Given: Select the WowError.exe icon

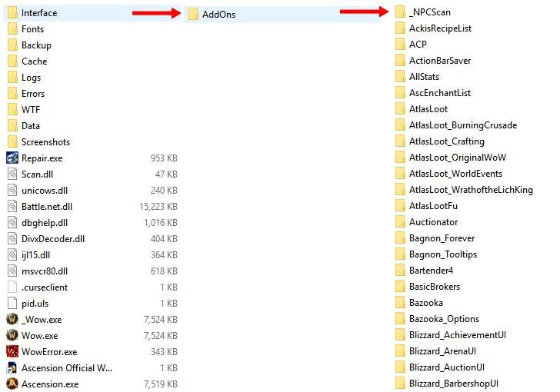Looking at the screenshot, I should click(12, 352).
